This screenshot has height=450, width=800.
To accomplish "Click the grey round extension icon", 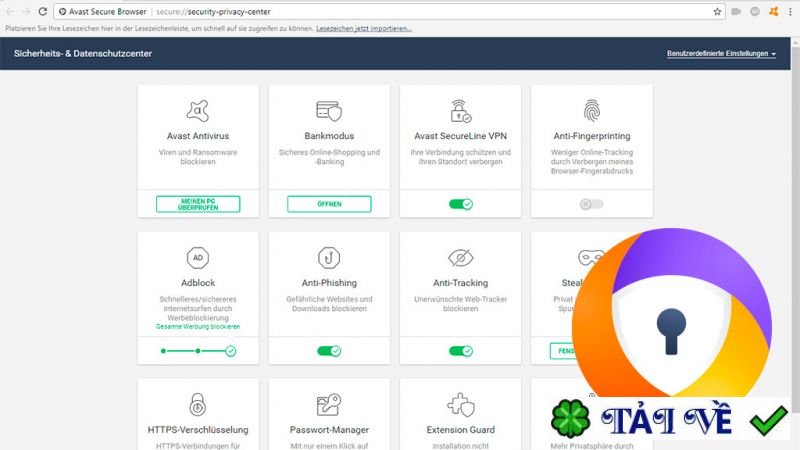I will coord(755,11).
